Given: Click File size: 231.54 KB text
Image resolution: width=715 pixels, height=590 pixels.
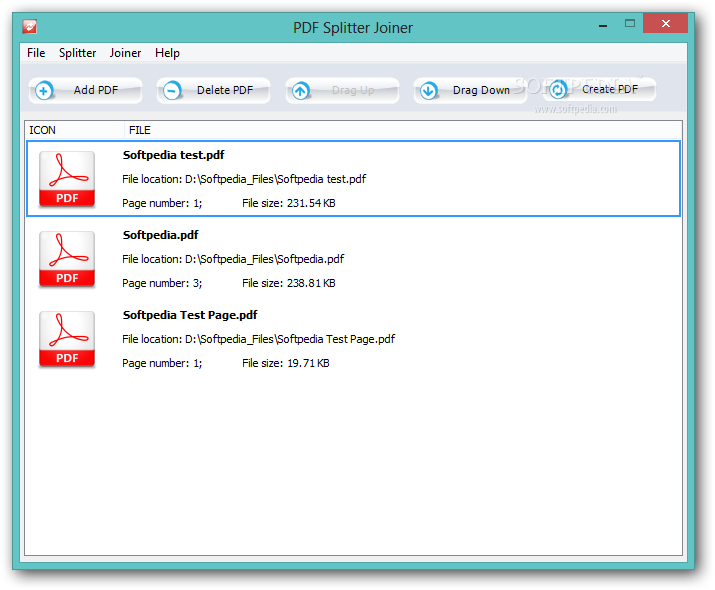Looking at the screenshot, I should pos(289,203).
